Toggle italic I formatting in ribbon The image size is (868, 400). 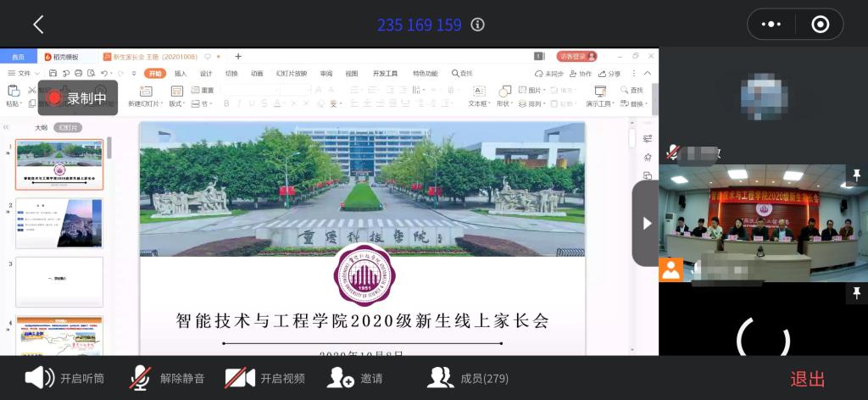pos(239,103)
